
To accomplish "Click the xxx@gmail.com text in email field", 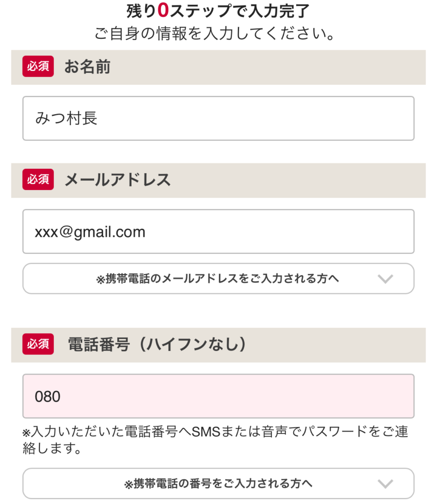I will (90, 231).
